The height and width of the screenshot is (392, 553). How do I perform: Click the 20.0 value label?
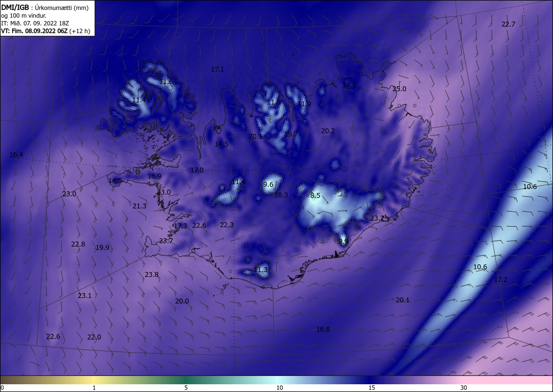click(182, 301)
